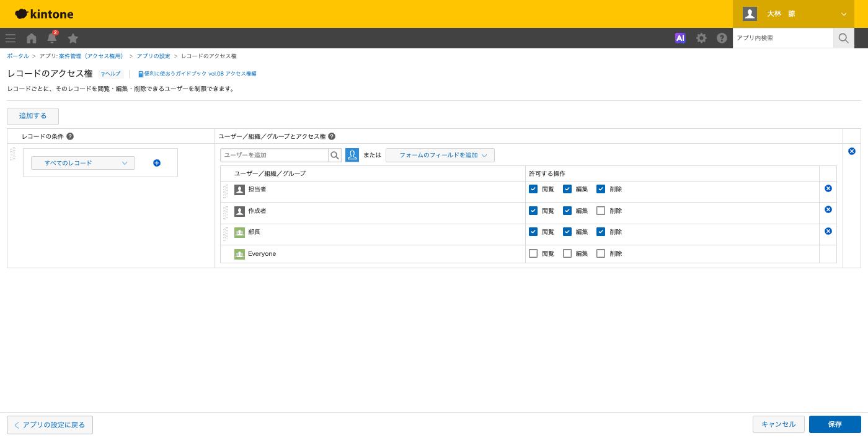Return via アプリの設定に戻る button

click(50, 425)
